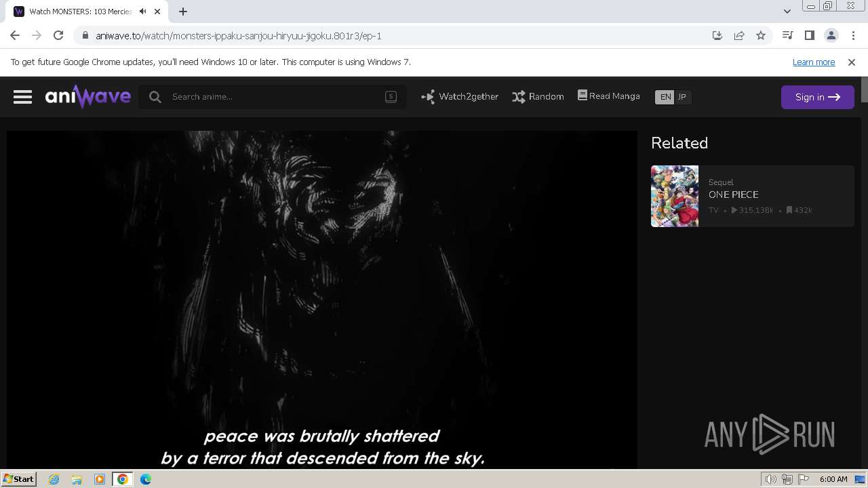Click the Show desktop button
Viewport: 868px width, 488px height.
click(861, 479)
